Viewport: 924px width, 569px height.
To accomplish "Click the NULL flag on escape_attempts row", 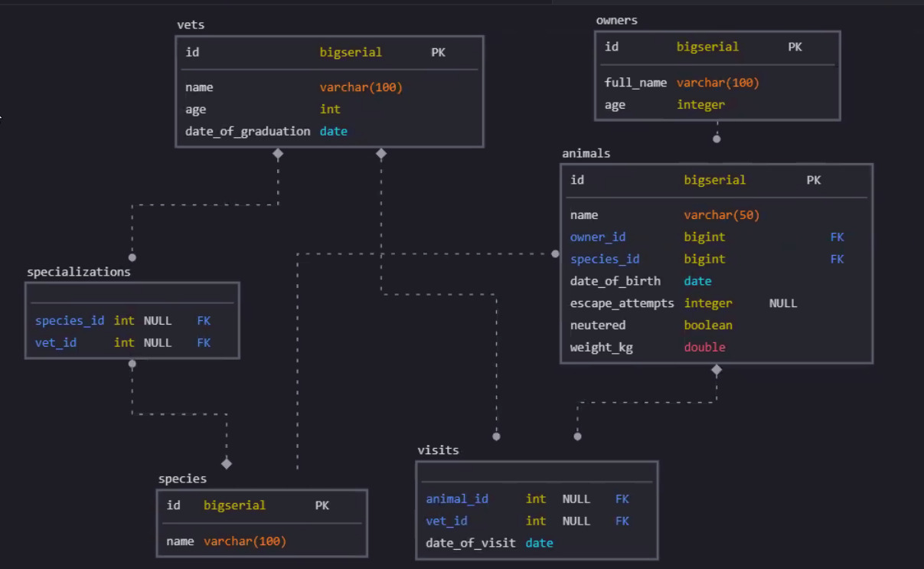I will [783, 302].
